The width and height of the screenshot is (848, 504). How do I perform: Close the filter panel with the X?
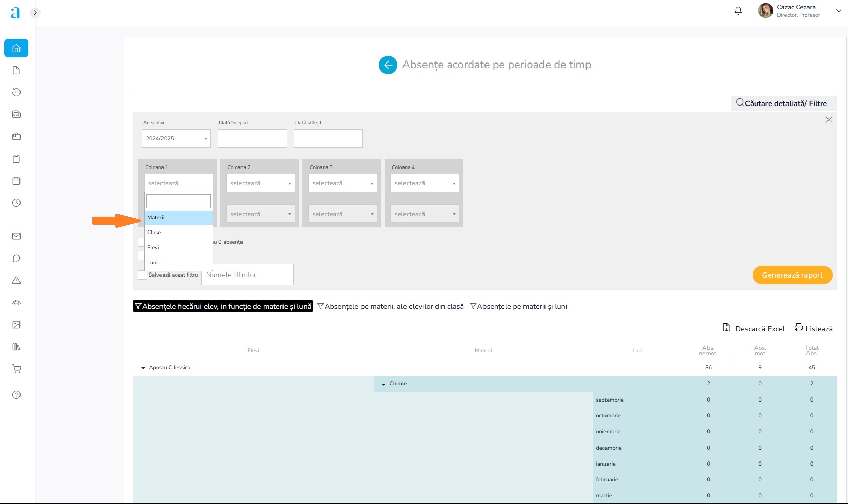point(829,120)
